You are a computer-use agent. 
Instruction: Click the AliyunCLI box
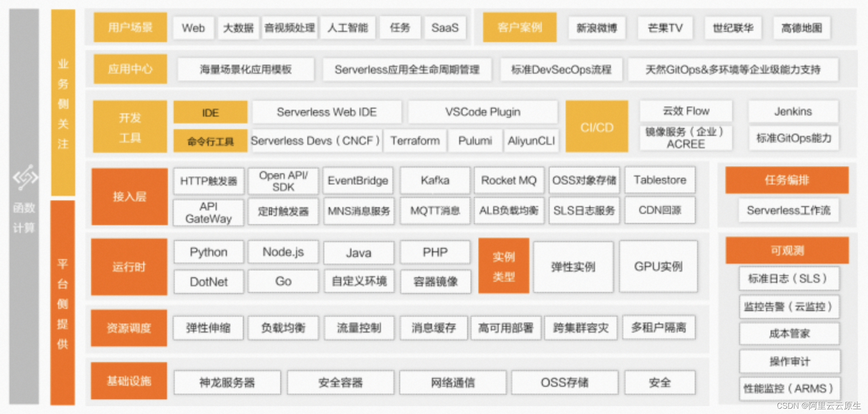tap(531, 141)
